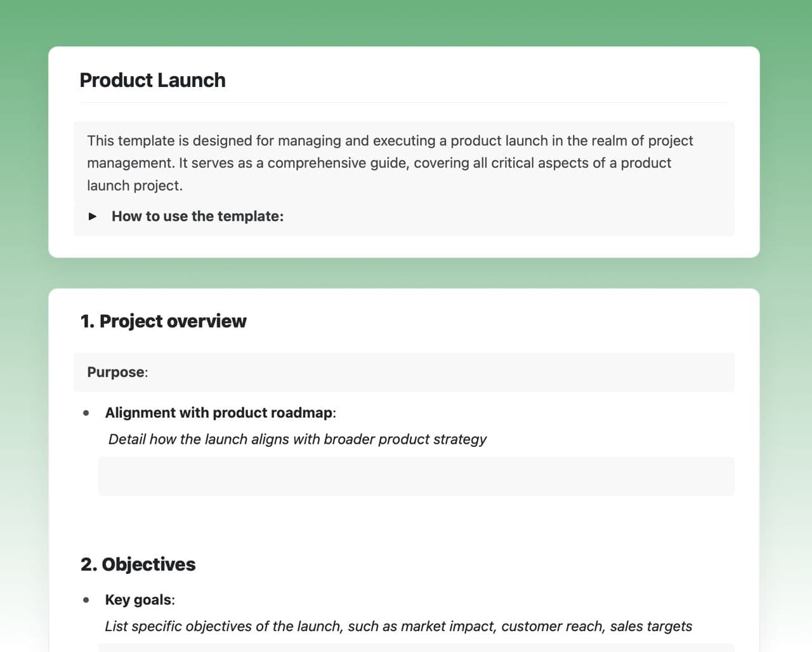Click the green page background between cards
The width and height of the screenshot is (812, 652).
pyautogui.click(x=403, y=273)
